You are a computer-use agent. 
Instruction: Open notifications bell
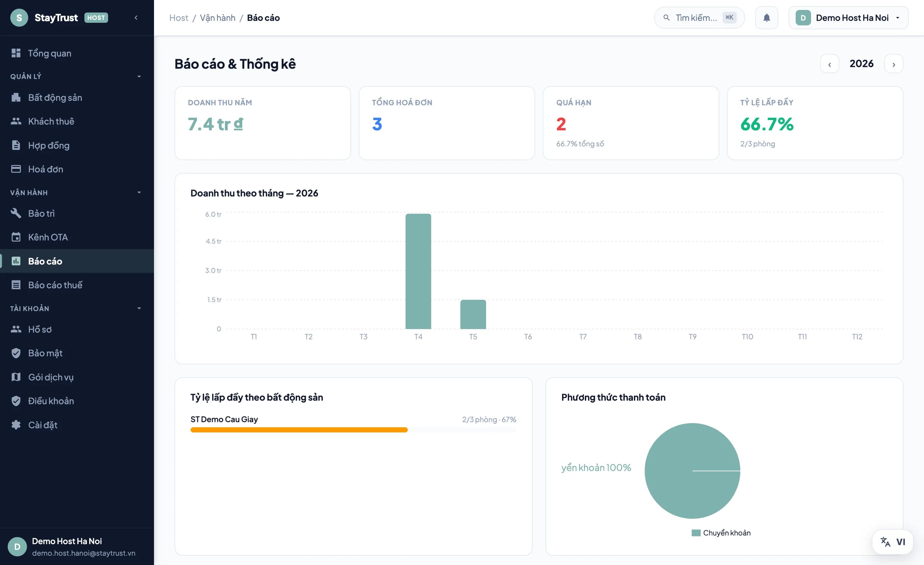766,18
